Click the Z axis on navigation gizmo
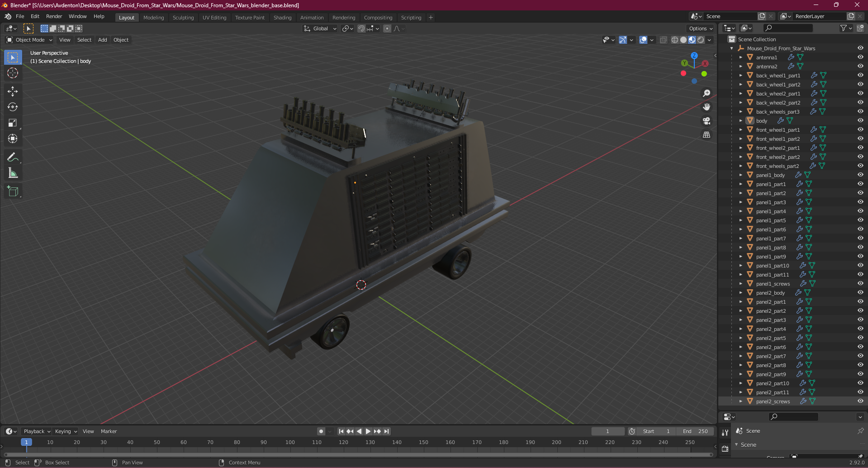868x468 pixels. point(694,56)
